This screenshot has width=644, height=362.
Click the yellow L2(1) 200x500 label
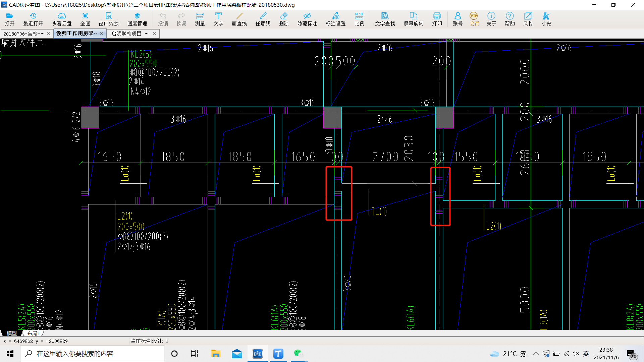point(131,222)
